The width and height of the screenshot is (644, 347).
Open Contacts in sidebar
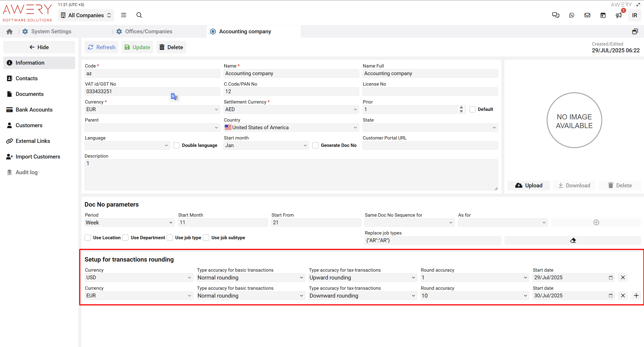pyautogui.click(x=39, y=78)
